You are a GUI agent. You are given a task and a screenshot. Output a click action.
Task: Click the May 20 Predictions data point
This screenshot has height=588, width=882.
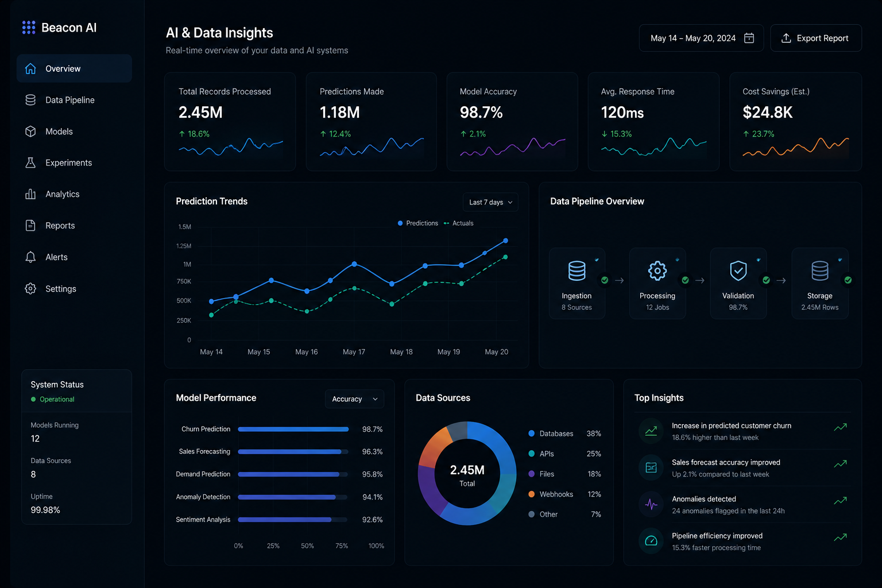pos(506,241)
